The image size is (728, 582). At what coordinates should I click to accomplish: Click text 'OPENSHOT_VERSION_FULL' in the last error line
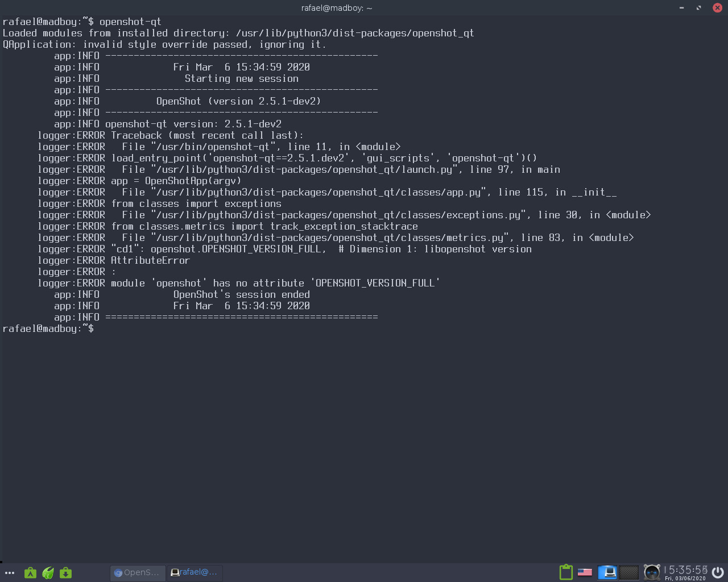375,283
